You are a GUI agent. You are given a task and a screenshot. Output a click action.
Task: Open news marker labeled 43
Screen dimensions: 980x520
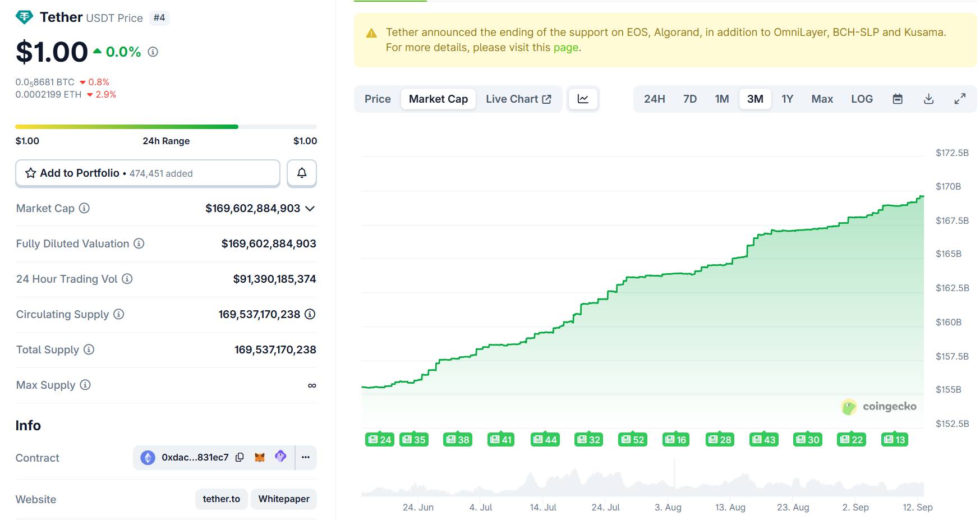764,440
